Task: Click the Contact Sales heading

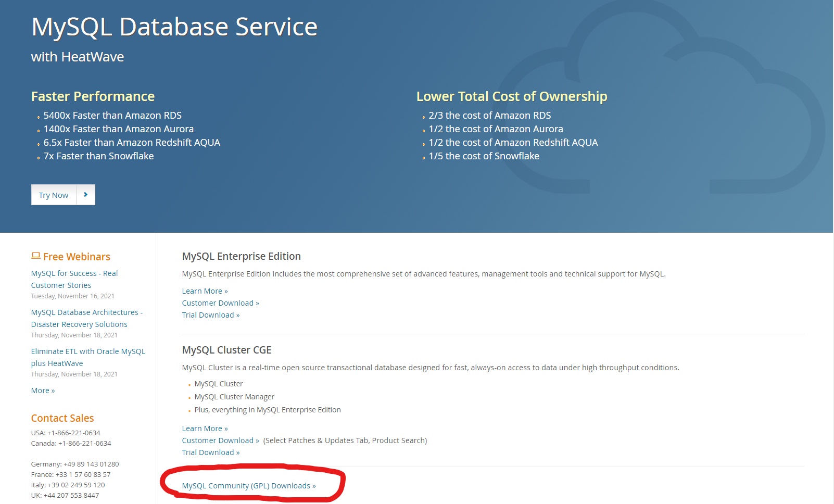Action: click(x=62, y=418)
